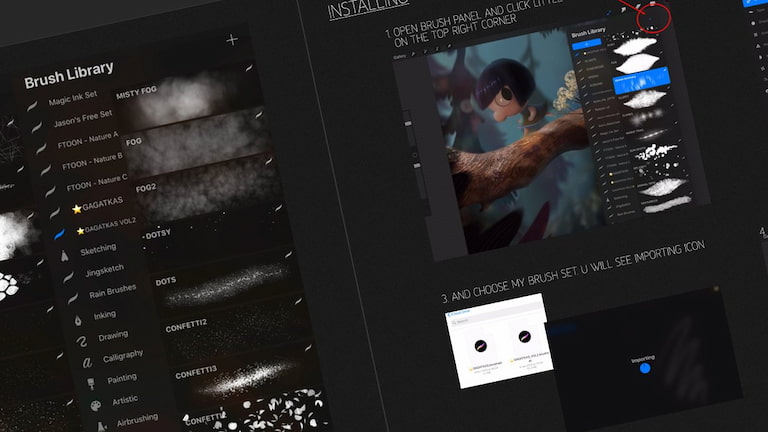Select the FTOON - Nature A set
The height and width of the screenshot is (432, 768).
click(x=88, y=140)
